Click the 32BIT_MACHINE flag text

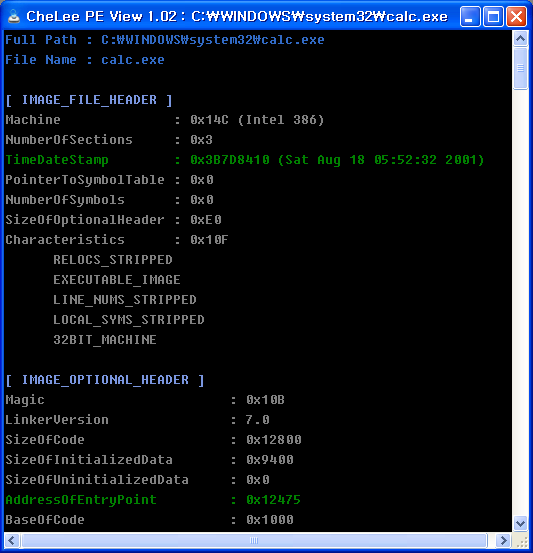tap(105, 340)
